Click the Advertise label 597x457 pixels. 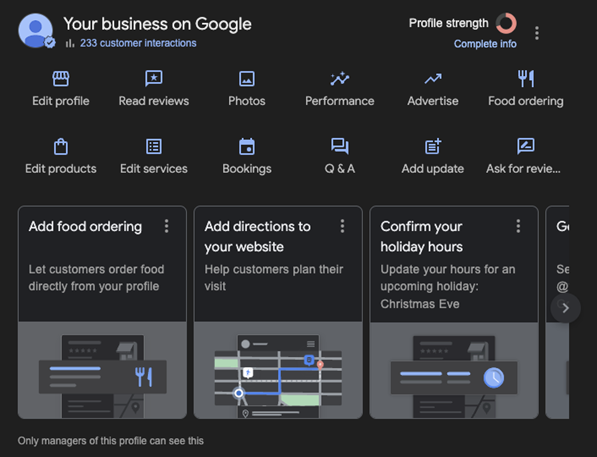tap(433, 101)
